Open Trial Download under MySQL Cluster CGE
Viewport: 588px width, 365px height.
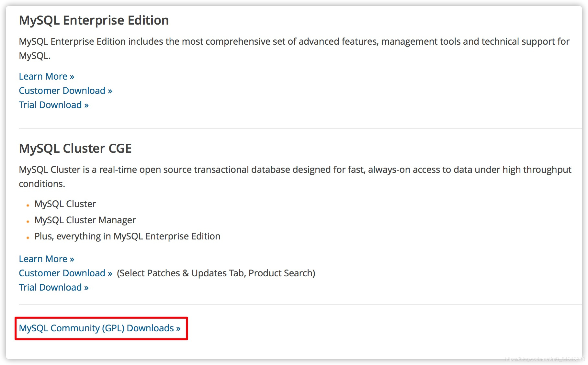pyautogui.click(x=54, y=287)
